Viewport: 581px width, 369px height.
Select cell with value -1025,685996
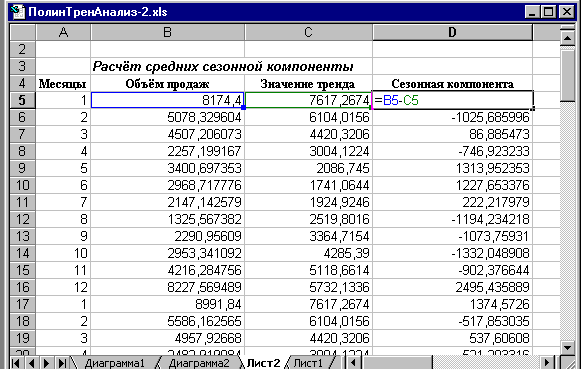click(452, 117)
